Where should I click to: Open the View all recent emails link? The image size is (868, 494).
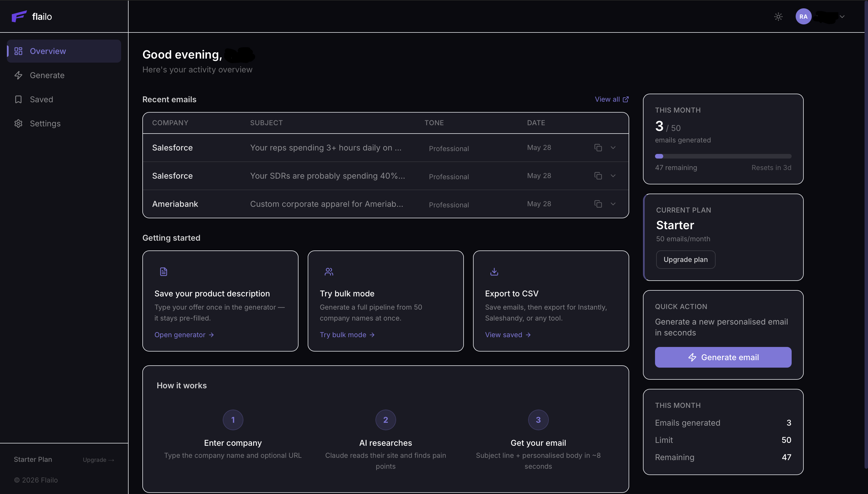(x=612, y=99)
